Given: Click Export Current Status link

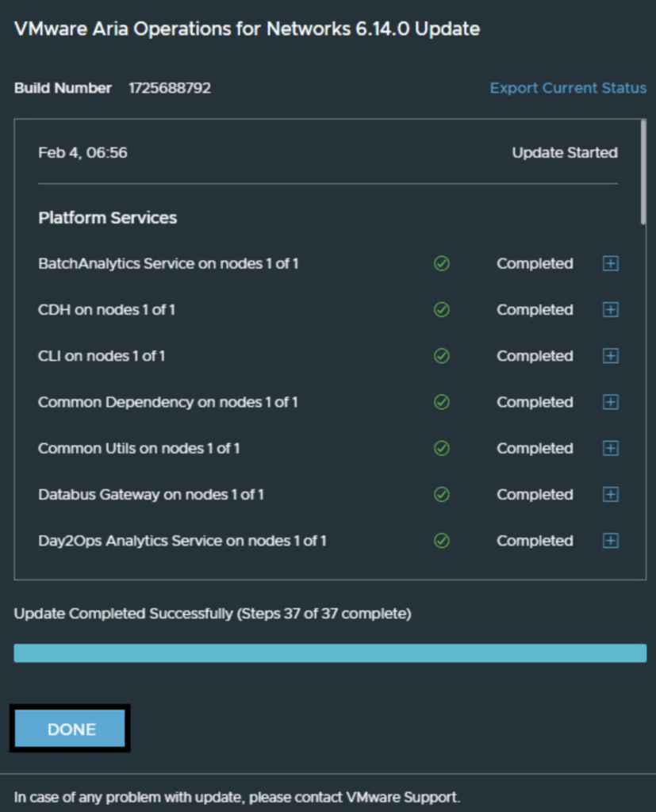Looking at the screenshot, I should [x=568, y=88].
